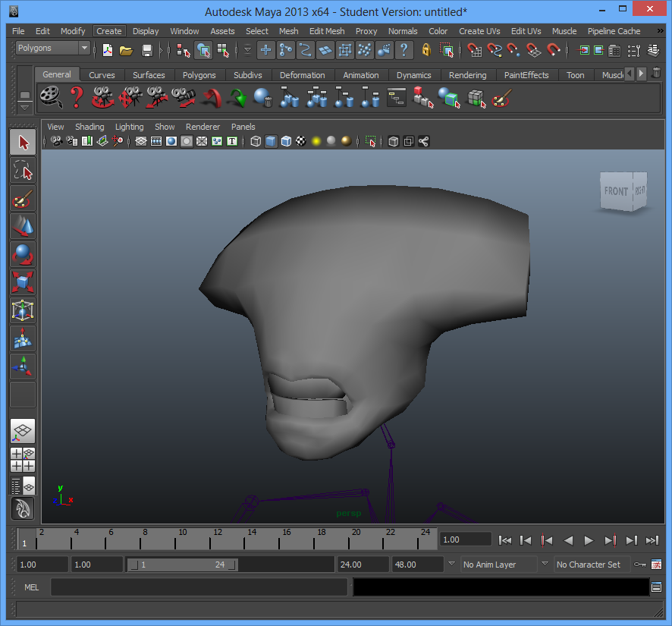The width and height of the screenshot is (672, 626).
Task: Choose the Rotate tool
Action: [23, 255]
